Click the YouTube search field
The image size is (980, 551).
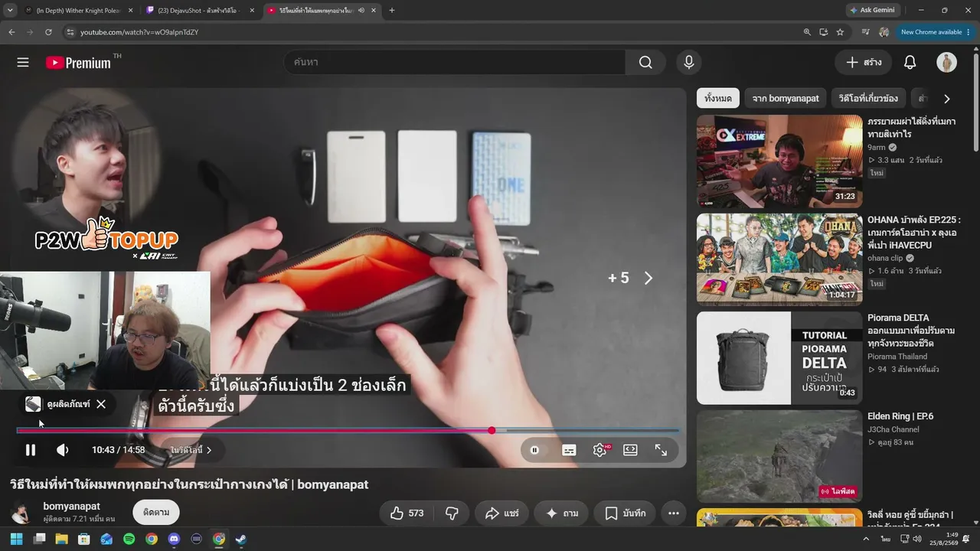(x=455, y=63)
